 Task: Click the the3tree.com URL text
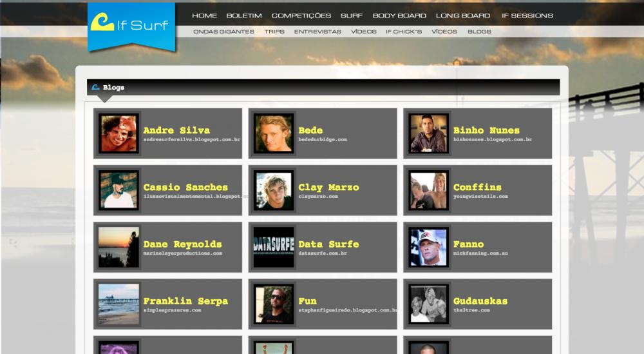(471, 310)
